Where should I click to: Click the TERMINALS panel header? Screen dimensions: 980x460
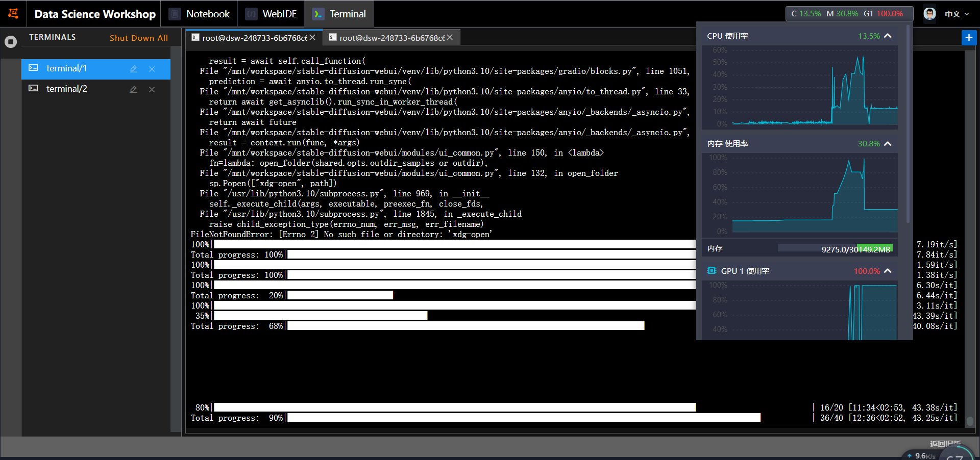pos(53,37)
